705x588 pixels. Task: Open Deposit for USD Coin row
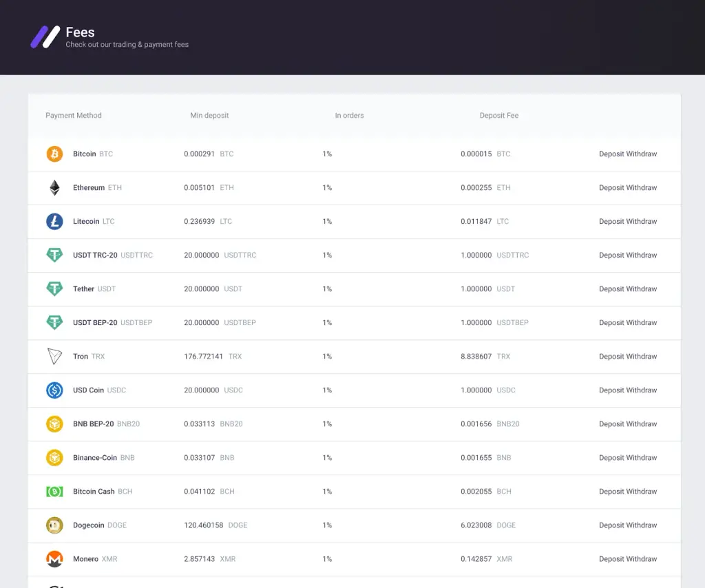(x=611, y=390)
